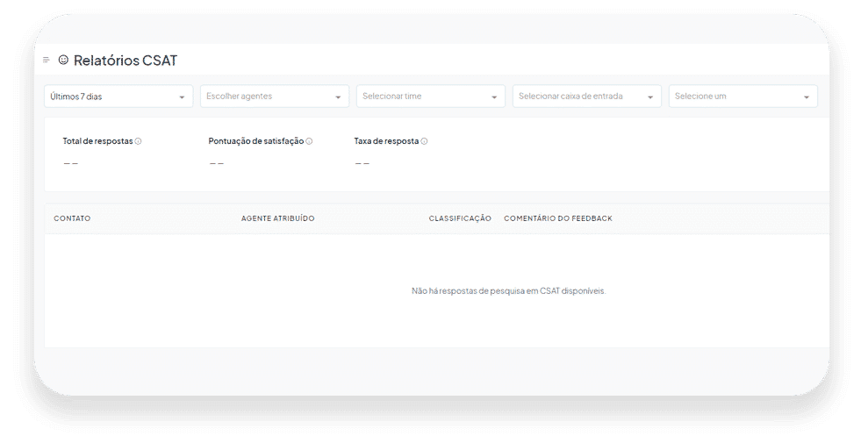This screenshot has height=436, width=868.
Task: Click the Total de respostas metric label
Action: tap(98, 141)
